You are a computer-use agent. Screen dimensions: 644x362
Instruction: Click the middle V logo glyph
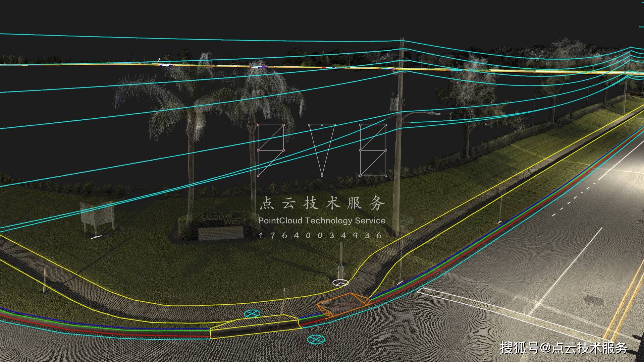click(322, 150)
